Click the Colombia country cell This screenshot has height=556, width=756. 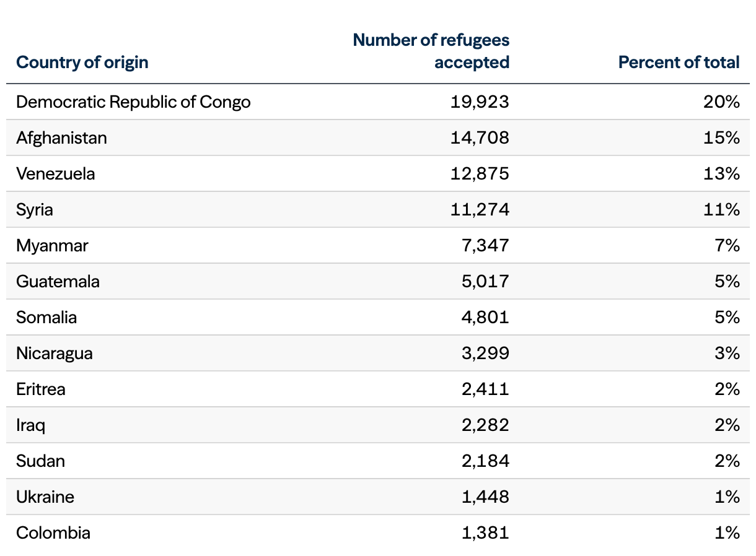click(x=53, y=532)
